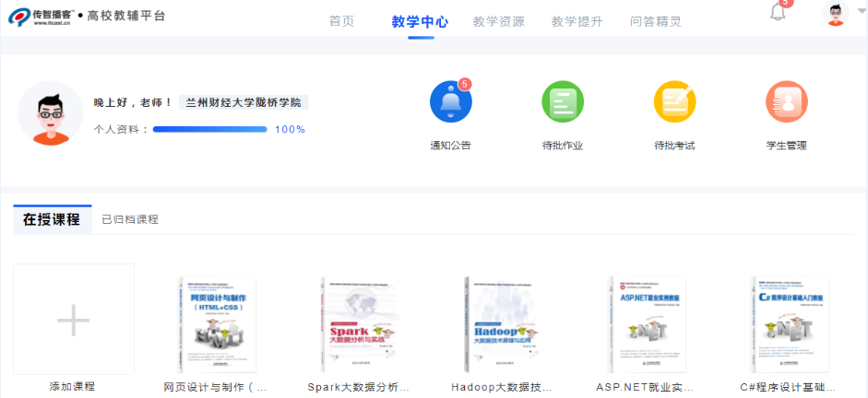Open the 教学资源 menu item
Screen dimensions: 868x398
(498, 21)
